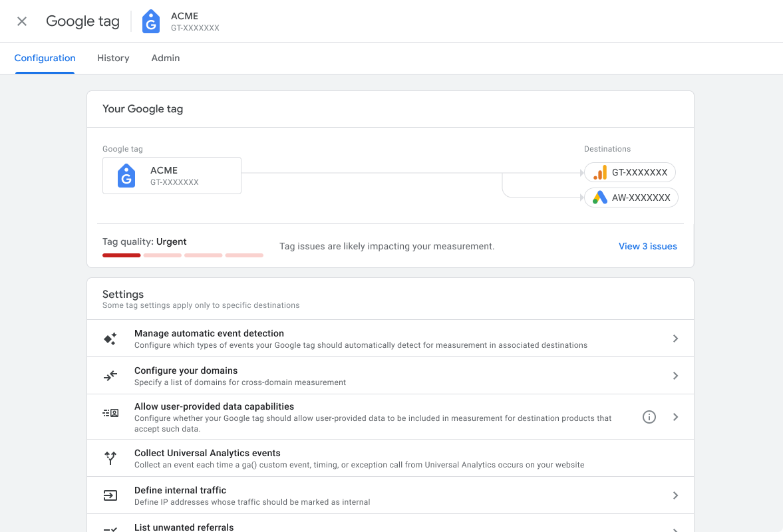Open the View 3 issues link

tap(647, 246)
